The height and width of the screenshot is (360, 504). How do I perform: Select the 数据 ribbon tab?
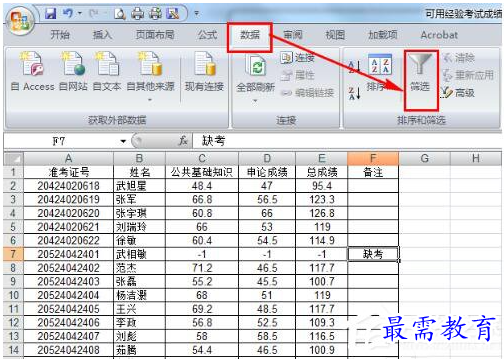[250, 35]
